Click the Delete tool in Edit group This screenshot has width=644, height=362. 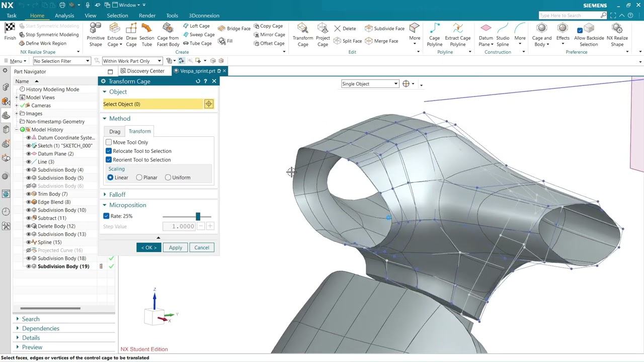click(345, 29)
